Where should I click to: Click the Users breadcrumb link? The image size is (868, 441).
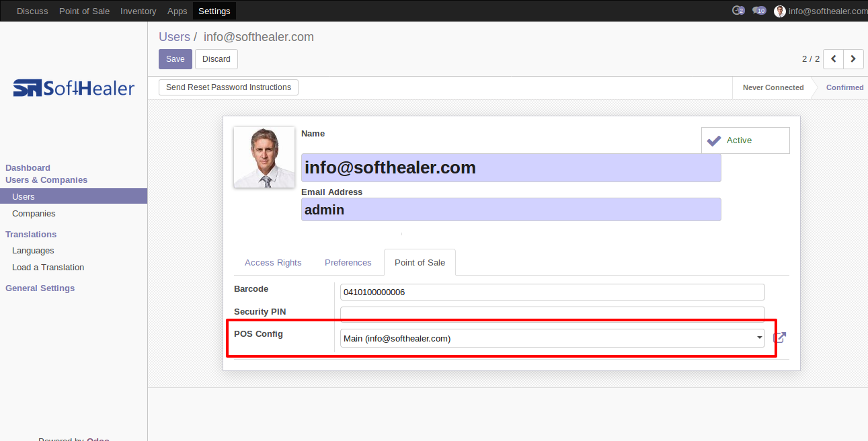174,37
